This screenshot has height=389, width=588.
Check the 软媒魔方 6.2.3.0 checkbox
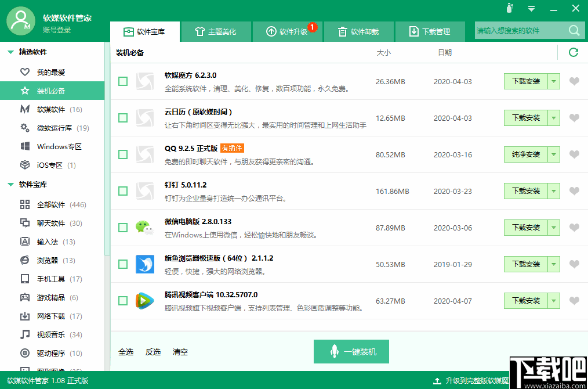point(122,81)
